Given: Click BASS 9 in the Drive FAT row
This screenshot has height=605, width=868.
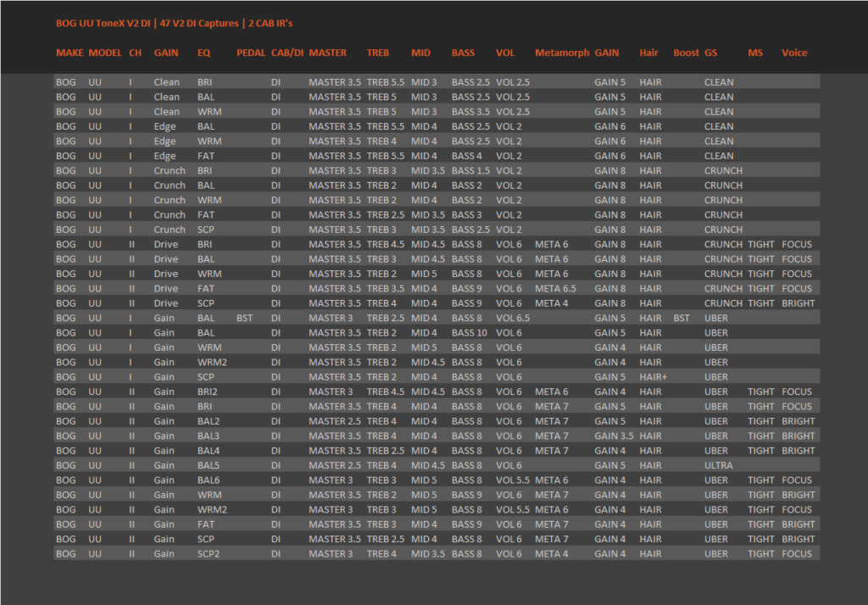Looking at the screenshot, I should [x=467, y=288].
